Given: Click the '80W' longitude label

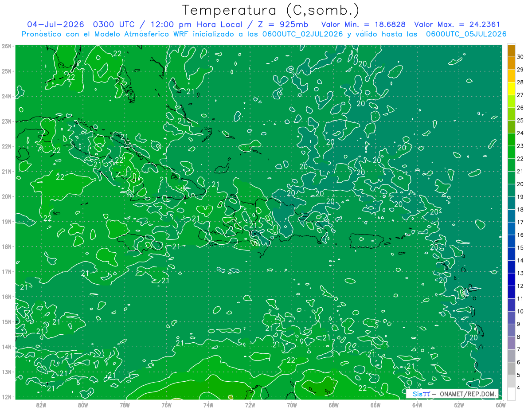Looking at the screenshot, I should pyautogui.click(x=83, y=404).
